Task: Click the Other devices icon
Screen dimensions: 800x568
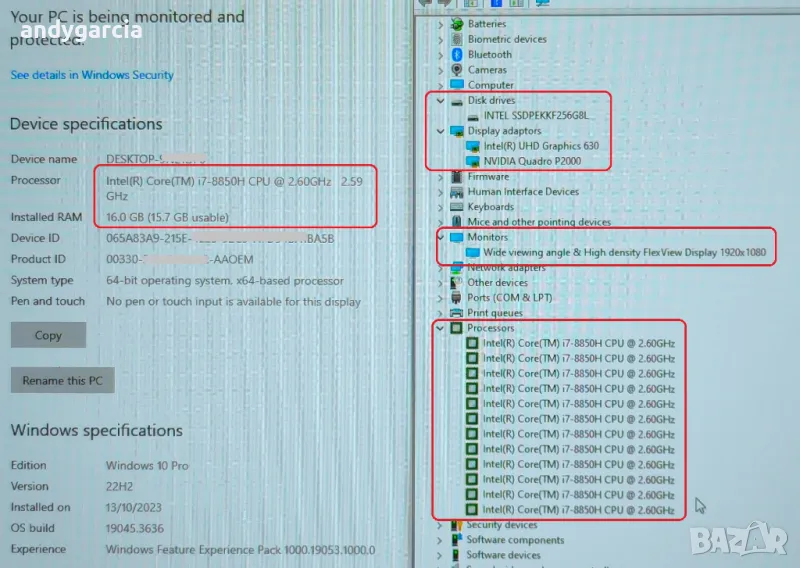Action: (x=456, y=283)
